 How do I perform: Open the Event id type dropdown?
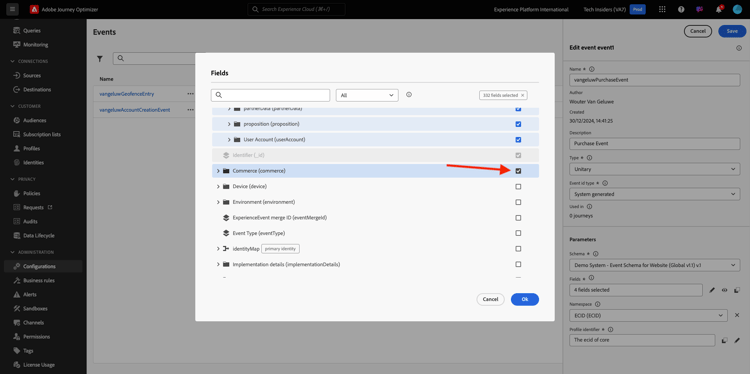point(654,194)
